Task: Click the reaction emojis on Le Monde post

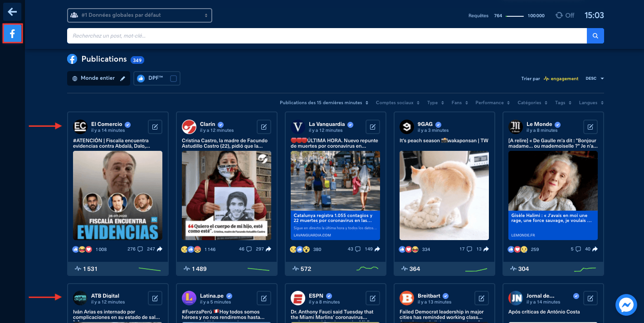Action: pos(517,249)
